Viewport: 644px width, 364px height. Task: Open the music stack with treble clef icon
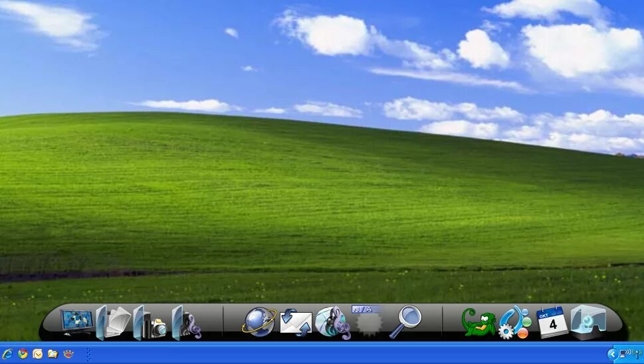(x=187, y=323)
